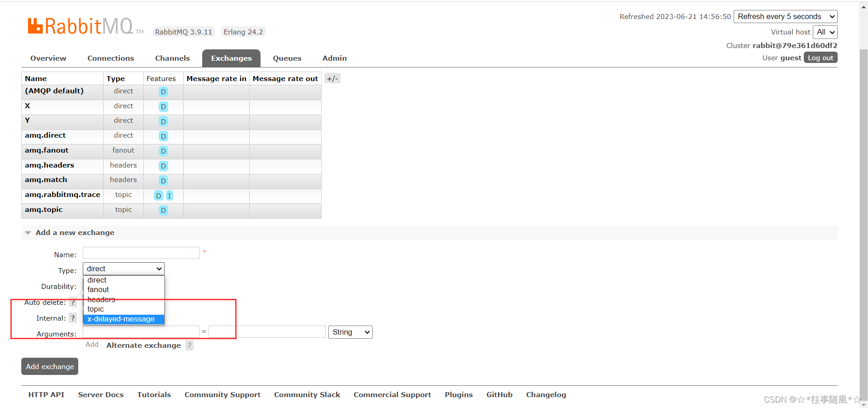Click the D badge in the amq.topic row
The image size is (868, 408).
point(163,210)
